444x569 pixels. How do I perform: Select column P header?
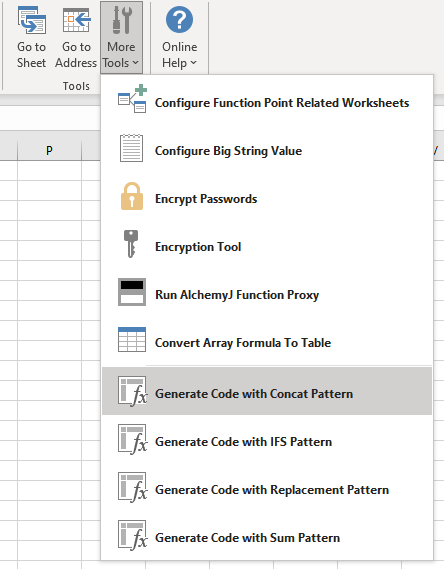[49, 150]
